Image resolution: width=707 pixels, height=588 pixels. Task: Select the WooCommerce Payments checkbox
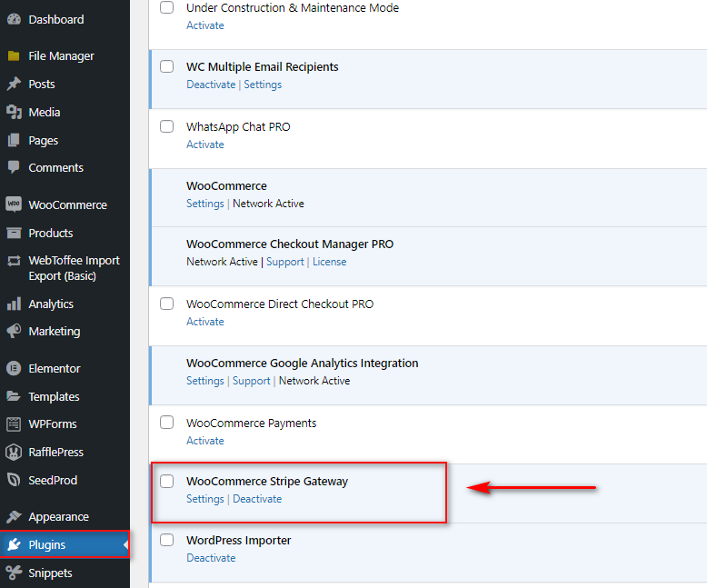(167, 423)
